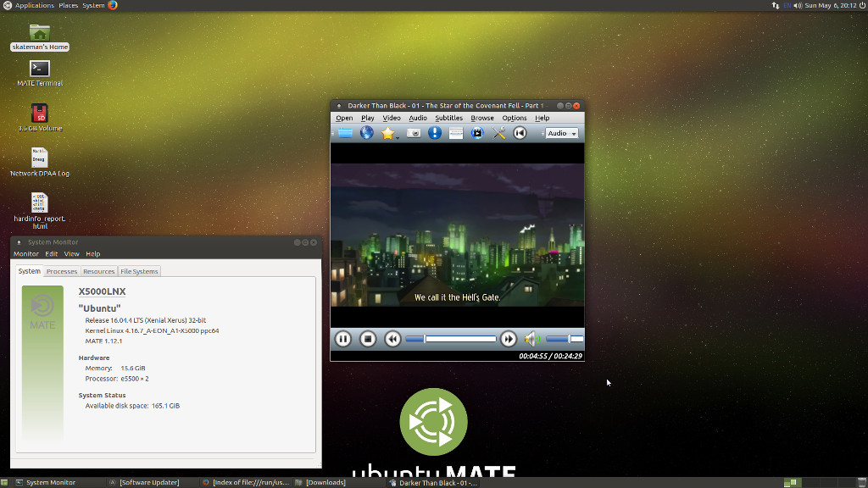Open playlist icon in player toolbar
Screen dimensions: 868x488
point(455,133)
